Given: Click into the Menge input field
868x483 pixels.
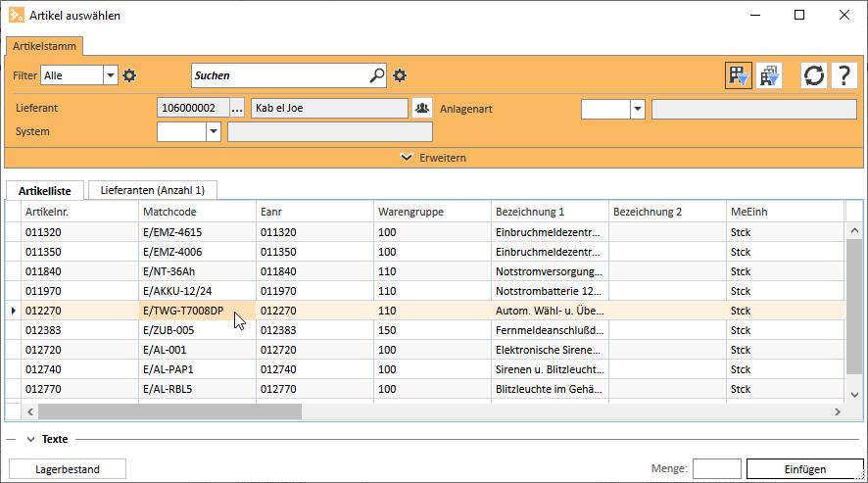Looking at the screenshot, I should (x=717, y=469).
